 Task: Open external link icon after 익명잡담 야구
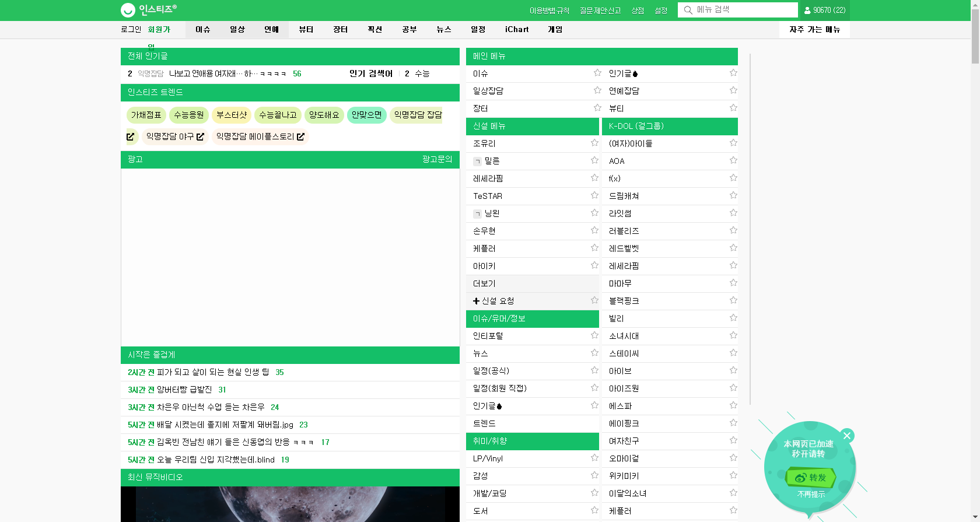point(200,136)
